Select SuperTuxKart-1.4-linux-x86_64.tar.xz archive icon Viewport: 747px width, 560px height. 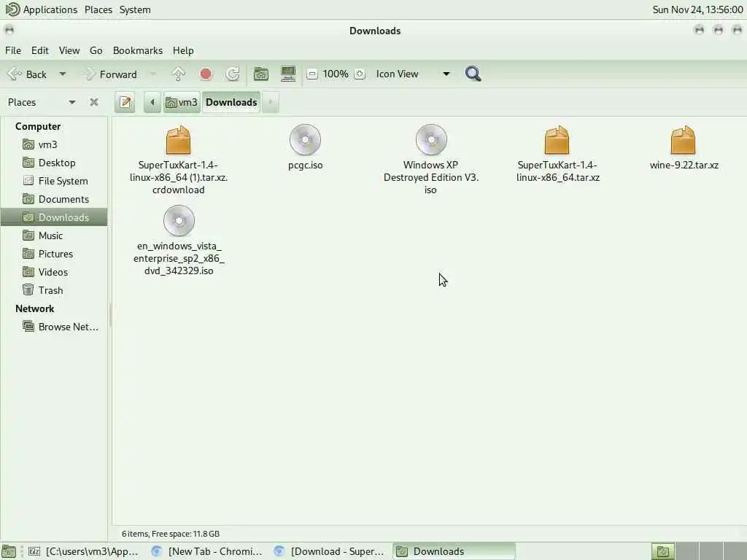[x=557, y=139]
